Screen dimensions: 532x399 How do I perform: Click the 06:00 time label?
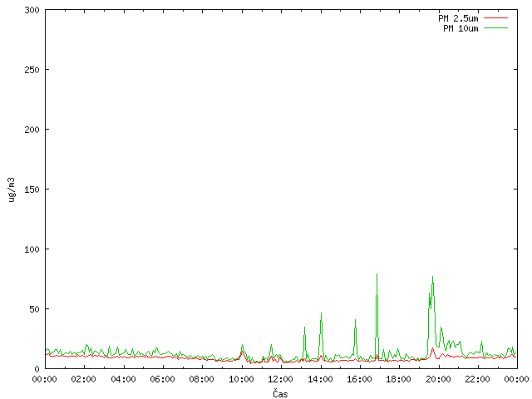pyautogui.click(x=163, y=379)
